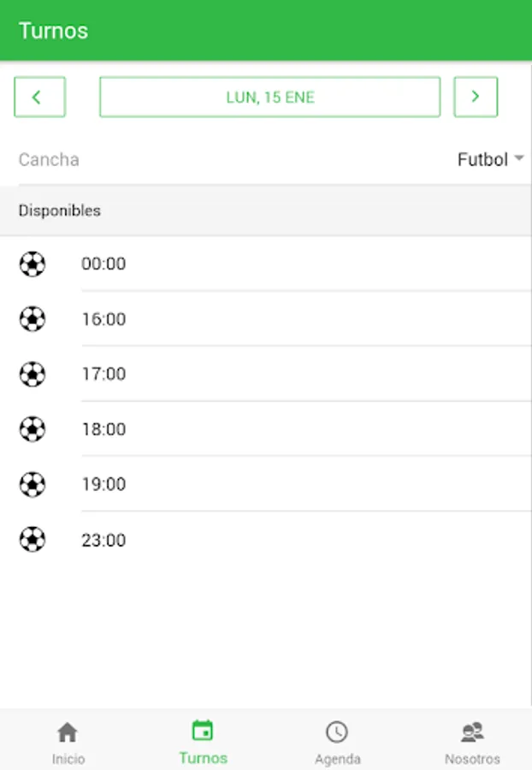
Task: Book the 16:00 available slot
Action: (103, 319)
